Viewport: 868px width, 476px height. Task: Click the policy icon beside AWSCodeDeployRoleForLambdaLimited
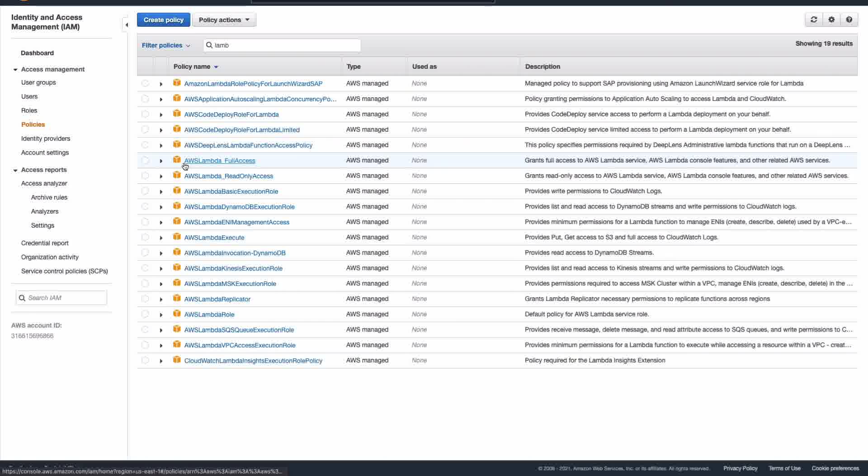(x=177, y=129)
